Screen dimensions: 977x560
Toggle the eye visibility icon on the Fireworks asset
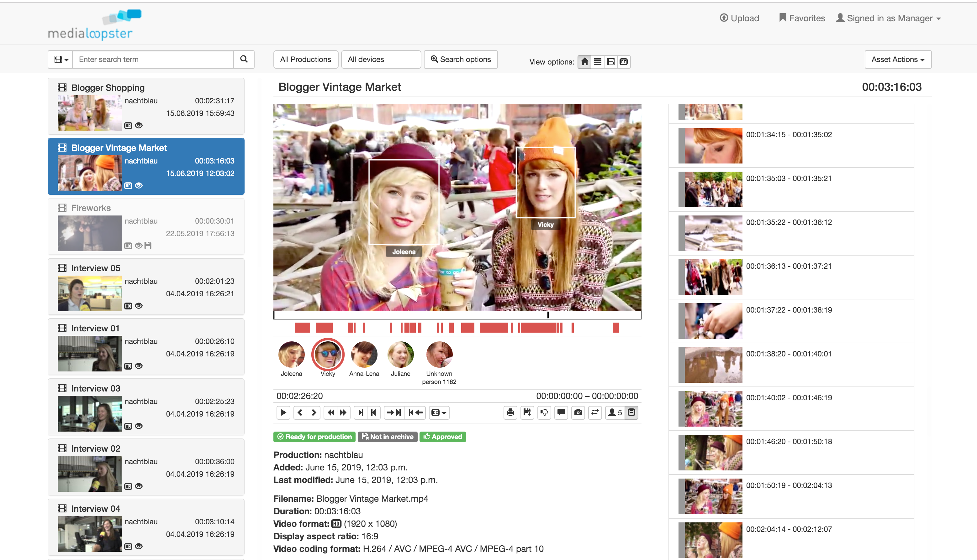[x=138, y=245]
